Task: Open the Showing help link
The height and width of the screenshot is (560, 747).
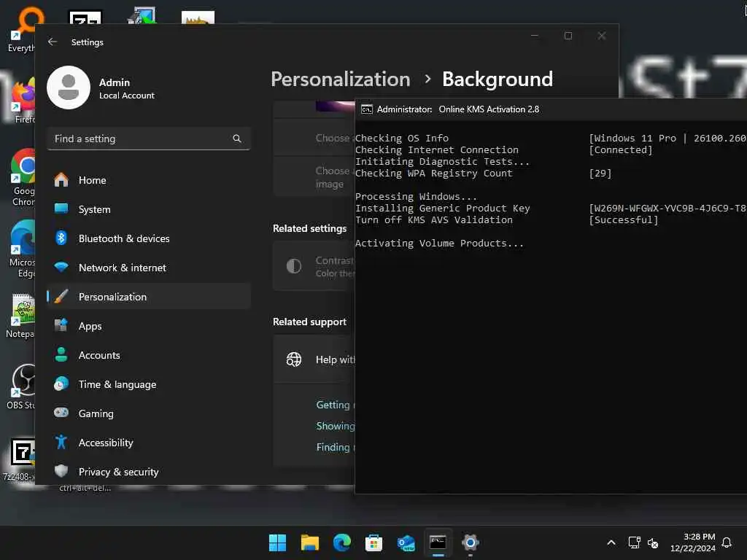Action: pyautogui.click(x=336, y=426)
